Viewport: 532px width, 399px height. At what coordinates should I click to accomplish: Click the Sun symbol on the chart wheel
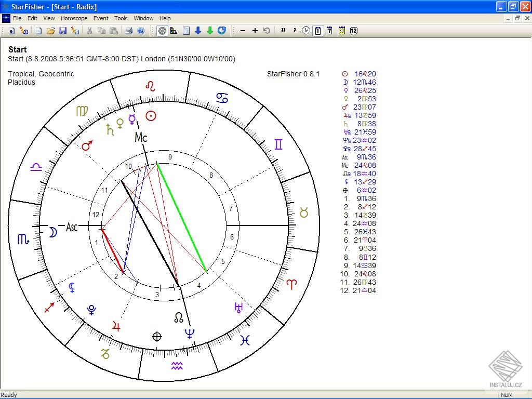(x=151, y=116)
